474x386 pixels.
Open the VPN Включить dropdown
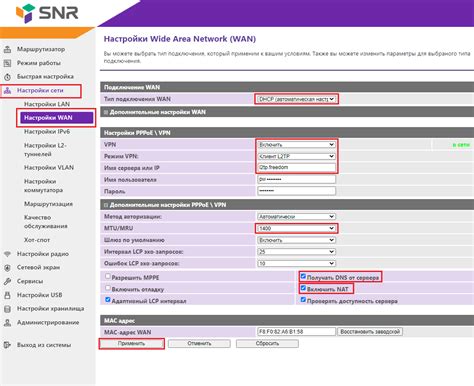pos(296,145)
